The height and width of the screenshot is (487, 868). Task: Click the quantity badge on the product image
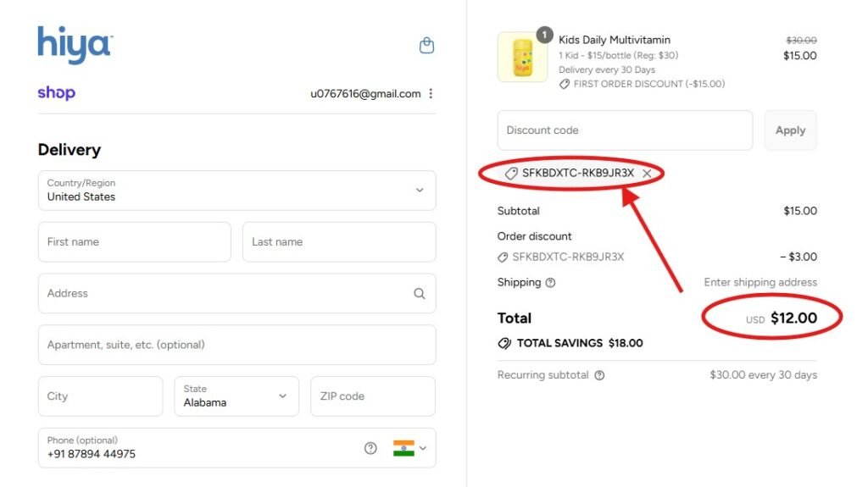545,35
